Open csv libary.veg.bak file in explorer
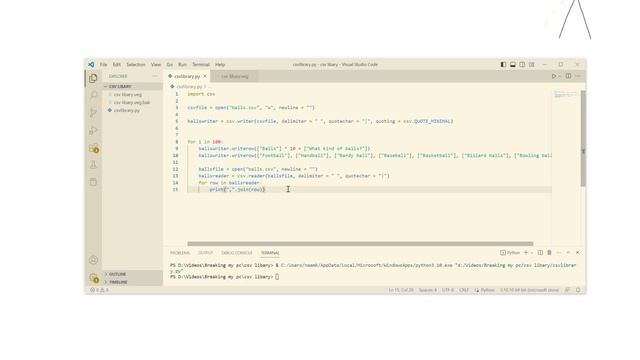Image resolution: width=640 pixels, height=360 pixels. click(x=132, y=102)
